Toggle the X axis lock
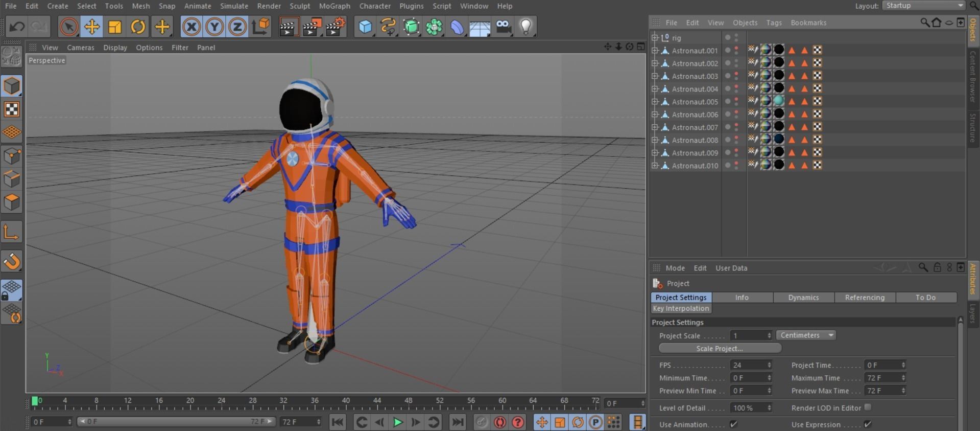The image size is (980, 431). (192, 27)
